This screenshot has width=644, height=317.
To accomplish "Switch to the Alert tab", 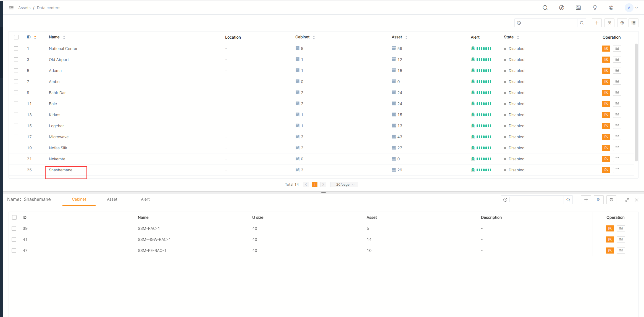I will (145, 199).
